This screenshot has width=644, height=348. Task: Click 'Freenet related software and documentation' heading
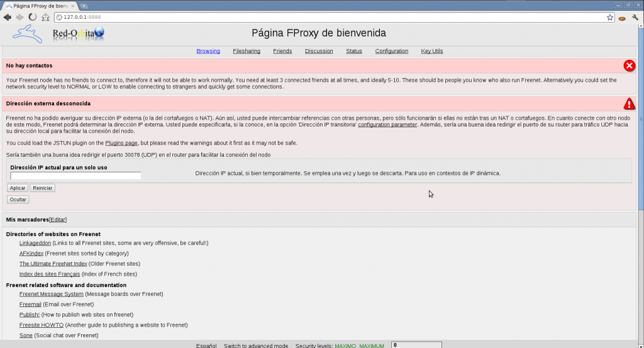pos(66,285)
